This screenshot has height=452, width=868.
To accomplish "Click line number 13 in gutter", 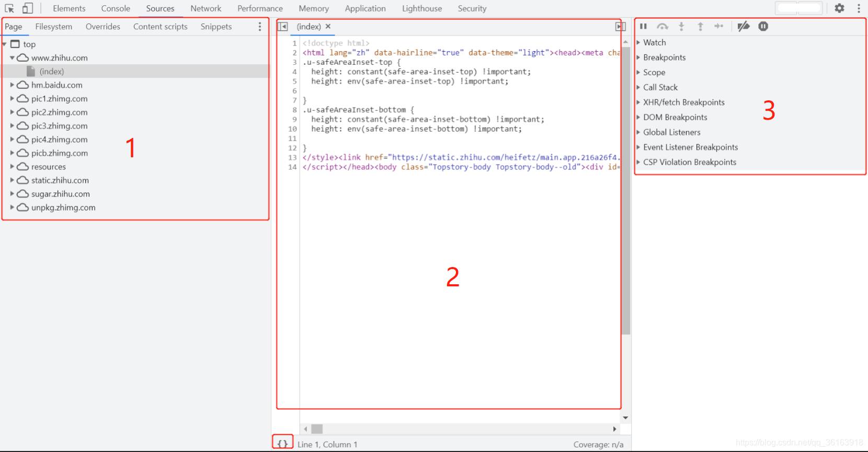I will point(292,157).
